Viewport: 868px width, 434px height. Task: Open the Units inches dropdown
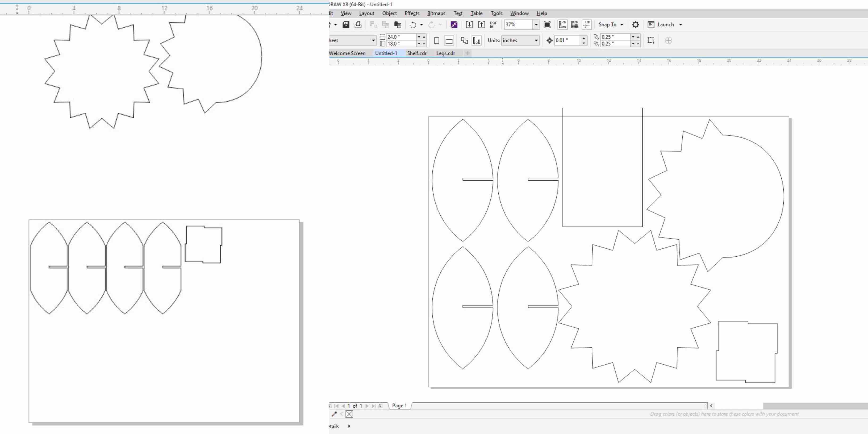(x=520, y=40)
